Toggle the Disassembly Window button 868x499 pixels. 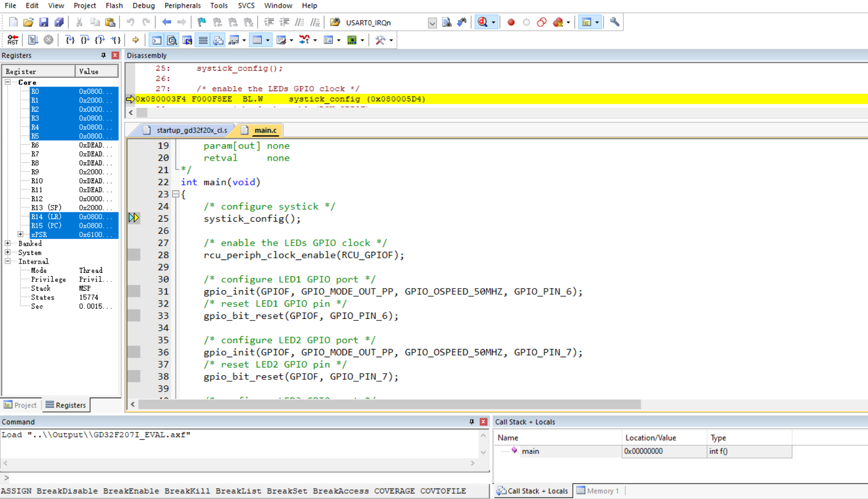pos(172,40)
